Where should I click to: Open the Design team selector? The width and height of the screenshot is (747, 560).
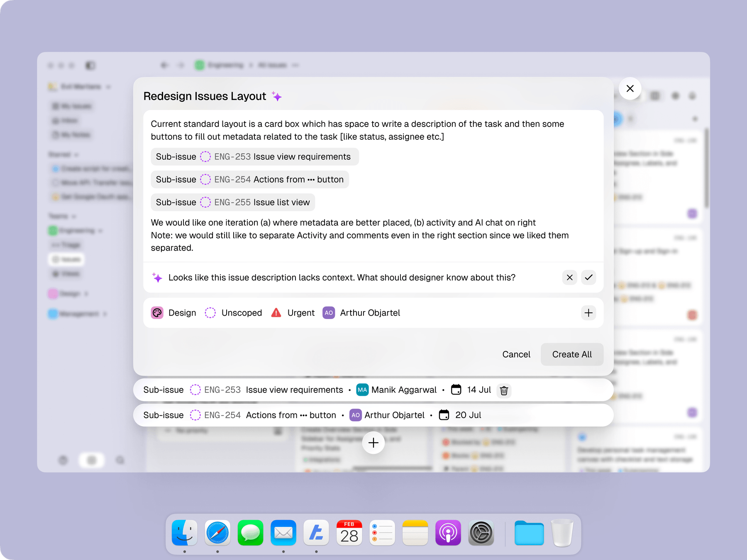[173, 313]
